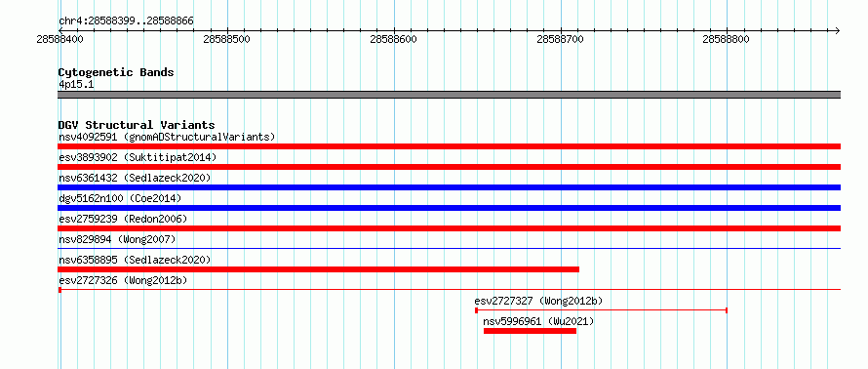Select the red bar for esv3893902
Image resolution: width=868 pixels, height=369 pixels.
(449, 167)
